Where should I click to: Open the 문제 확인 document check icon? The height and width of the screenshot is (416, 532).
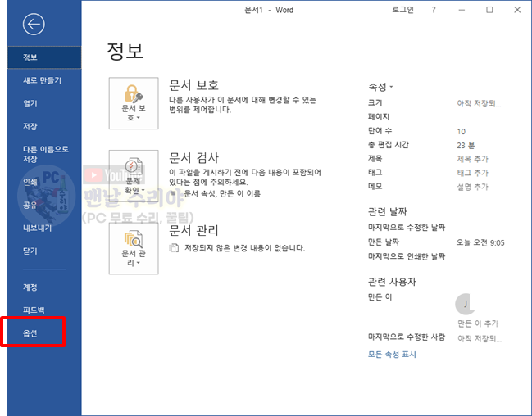(x=134, y=176)
